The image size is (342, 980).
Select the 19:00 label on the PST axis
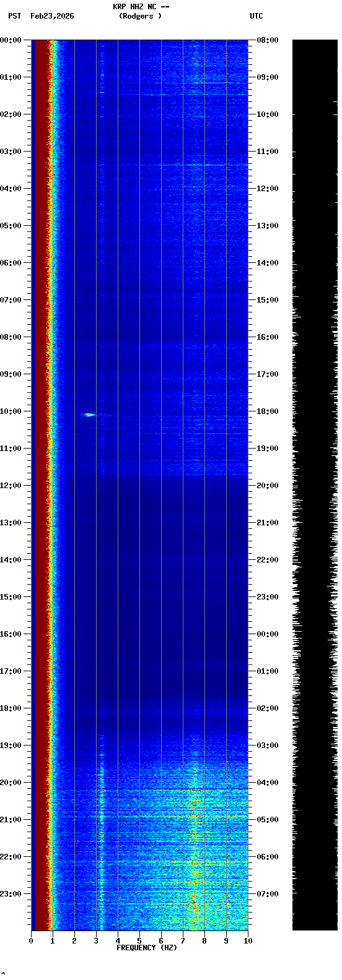click(11, 746)
